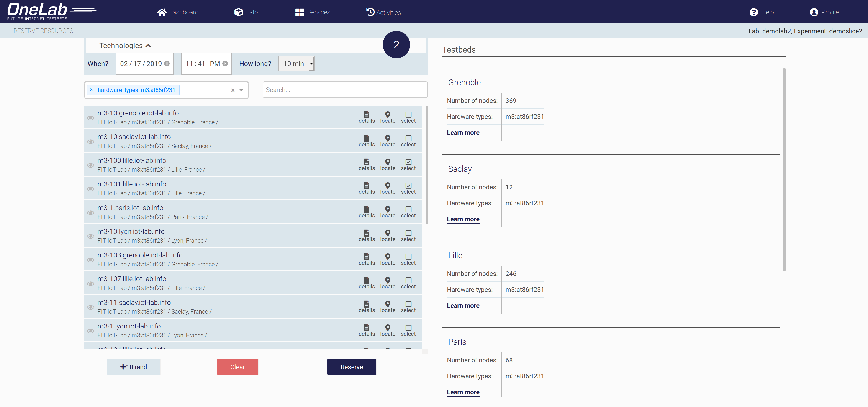Click eye icon for m3-1.paris.iot-lab.info
Image resolution: width=868 pixels, height=407 pixels.
(90, 212)
